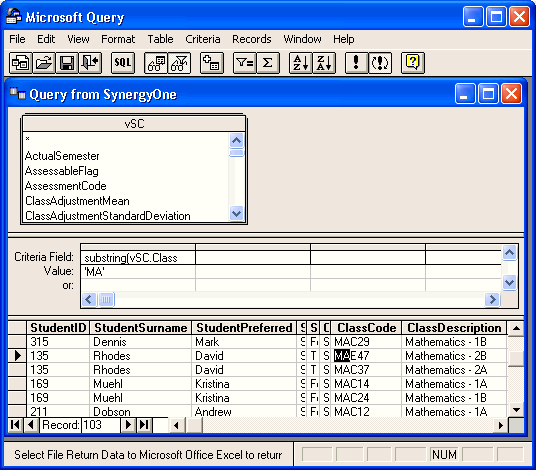
Task: Click the Open Query folder icon
Action: pos(44,63)
